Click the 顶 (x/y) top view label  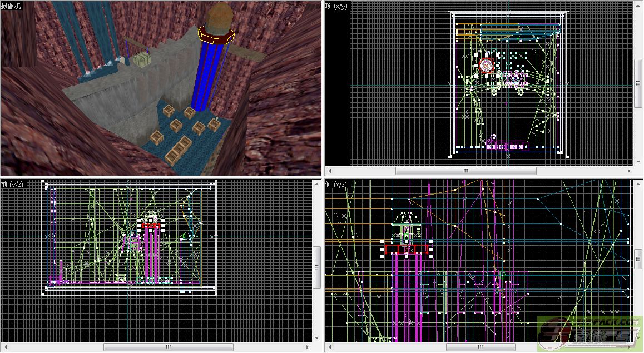click(336, 6)
